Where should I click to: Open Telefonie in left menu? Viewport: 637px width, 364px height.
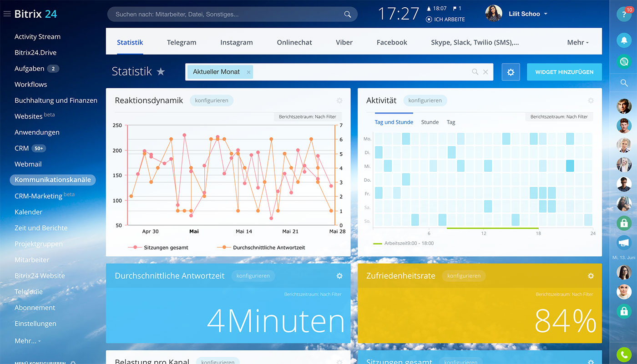point(29,292)
